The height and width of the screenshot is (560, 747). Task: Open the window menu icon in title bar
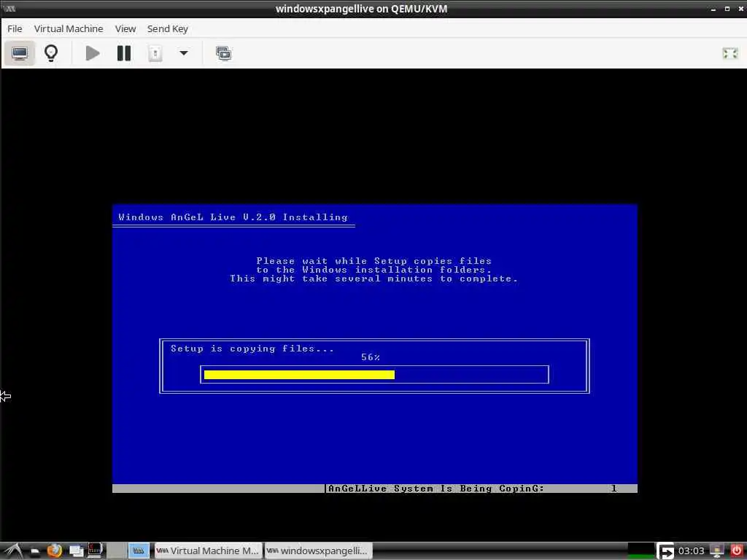click(9, 9)
